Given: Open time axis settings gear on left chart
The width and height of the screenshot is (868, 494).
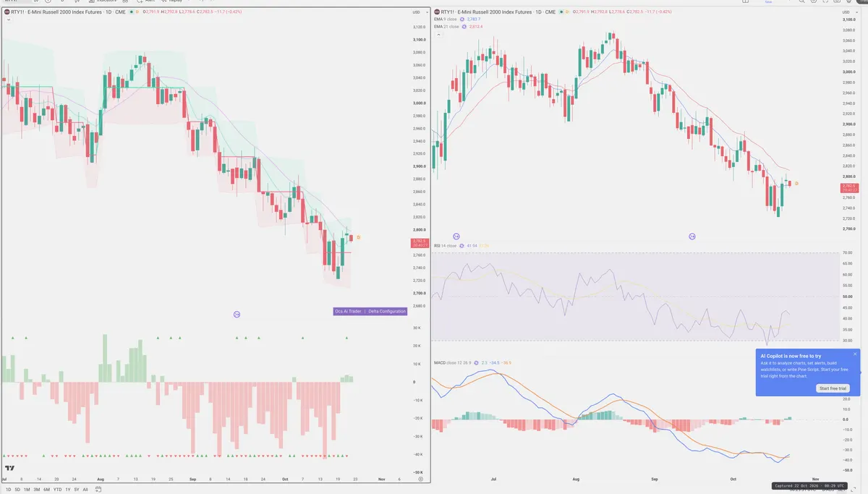Looking at the screenshot, I should point(420,478).
